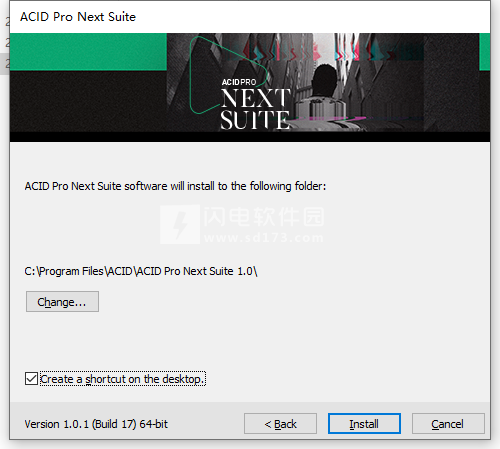Image resolution: width=500 pixels, height=449 pixels.
Task: Click the green triangle play logo in banner
Action: point(228,75)
